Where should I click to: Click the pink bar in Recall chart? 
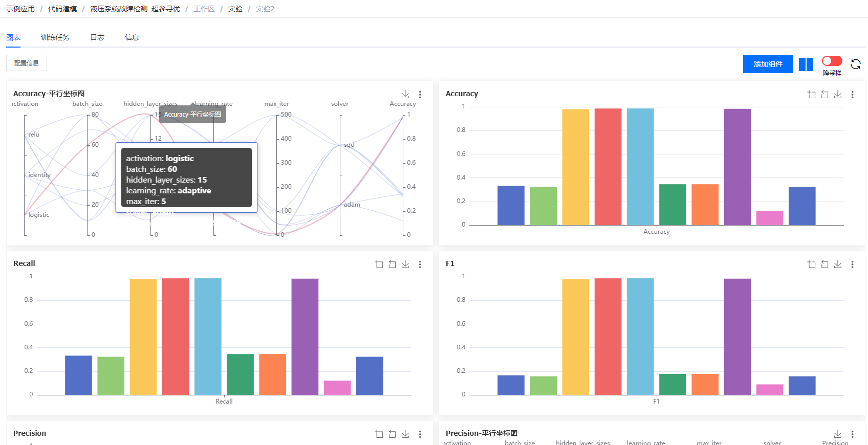click(x=337, y=388)
